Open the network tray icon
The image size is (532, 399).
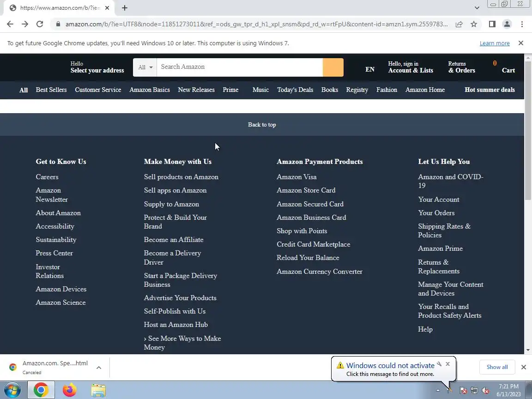[x=474, y=391]
